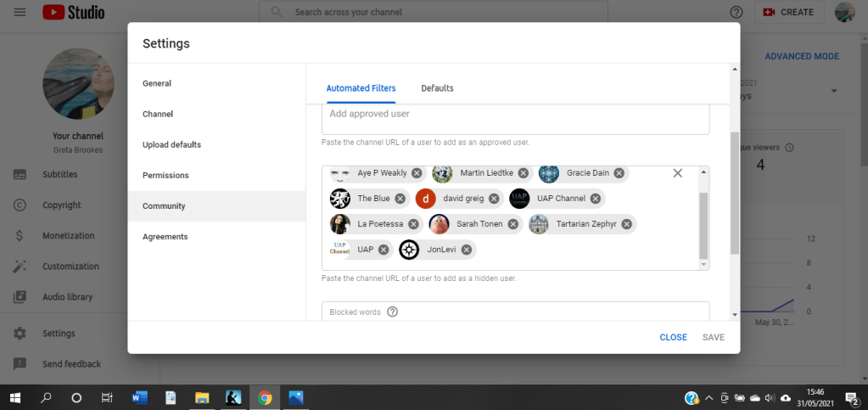Select the Automated Filters tab

tap(361, 88)
